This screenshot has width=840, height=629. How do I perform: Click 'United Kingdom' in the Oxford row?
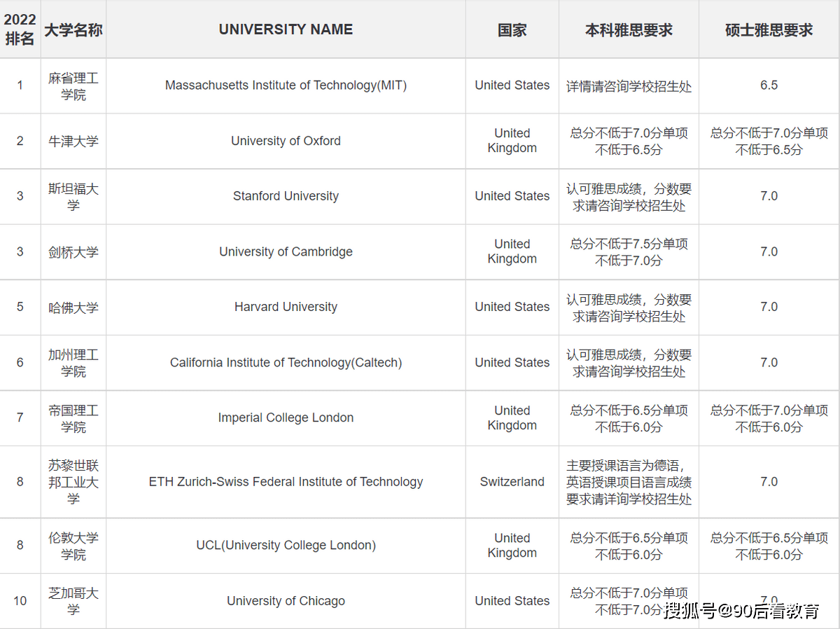tap(512, 141)
